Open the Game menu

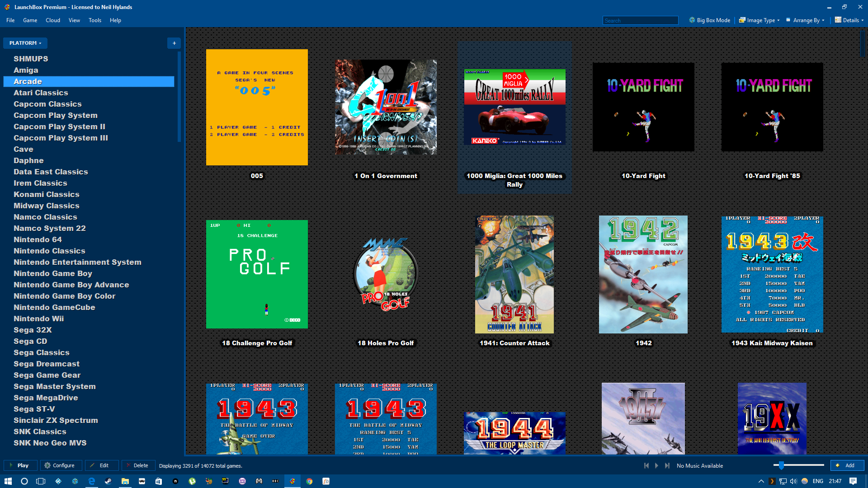click(x=30, y=20)
